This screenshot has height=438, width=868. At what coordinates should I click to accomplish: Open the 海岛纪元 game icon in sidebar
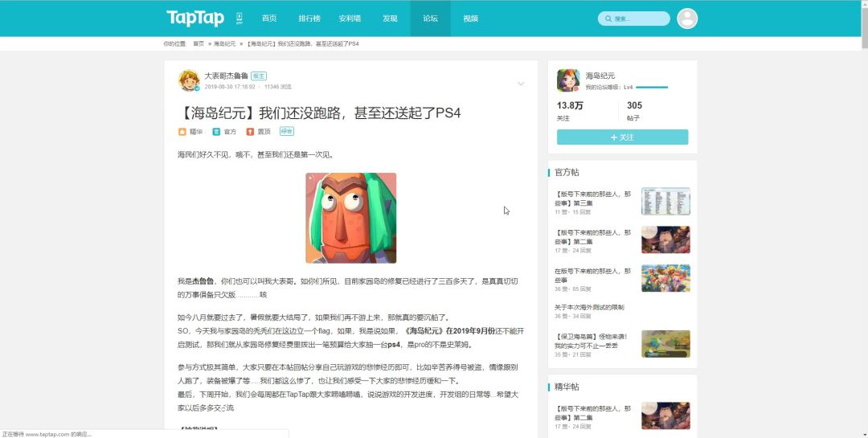point(568,80)
